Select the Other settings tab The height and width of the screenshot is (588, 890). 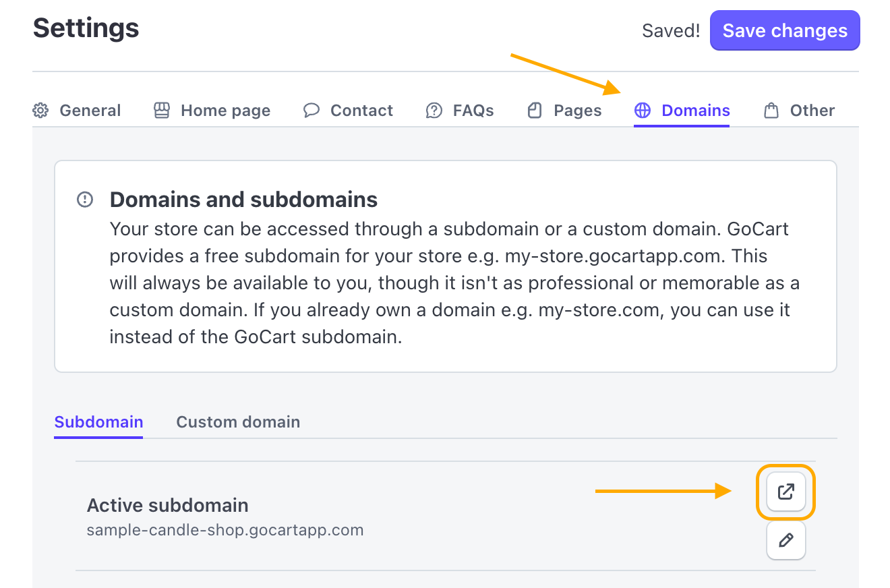click(x=812, y=111)
